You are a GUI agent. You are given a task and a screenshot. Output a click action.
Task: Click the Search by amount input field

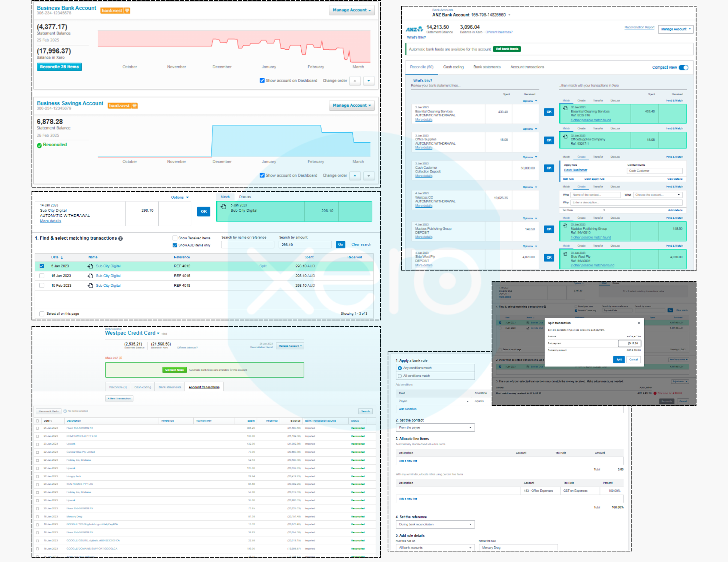305,245
